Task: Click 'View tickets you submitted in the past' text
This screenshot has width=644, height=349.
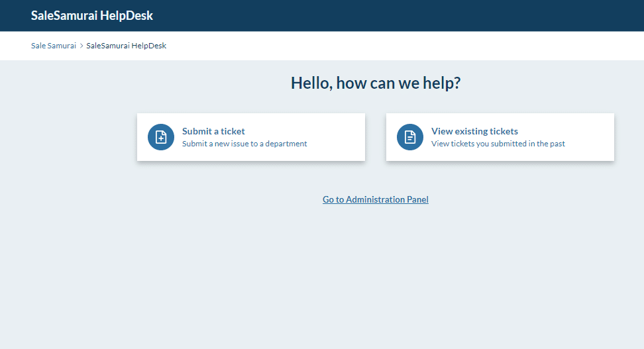Action: pyautogui.click(x=498, y=144)
